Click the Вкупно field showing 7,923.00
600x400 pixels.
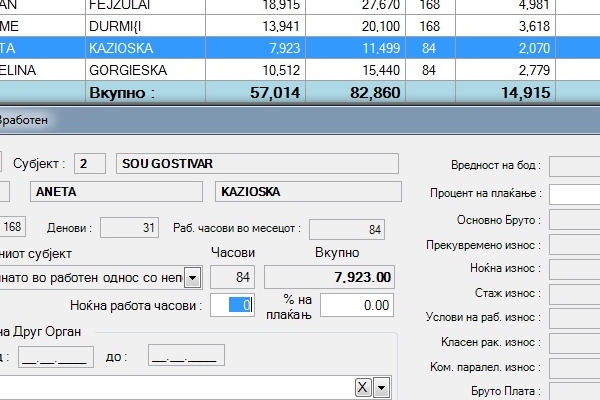(x=331, y=277)
